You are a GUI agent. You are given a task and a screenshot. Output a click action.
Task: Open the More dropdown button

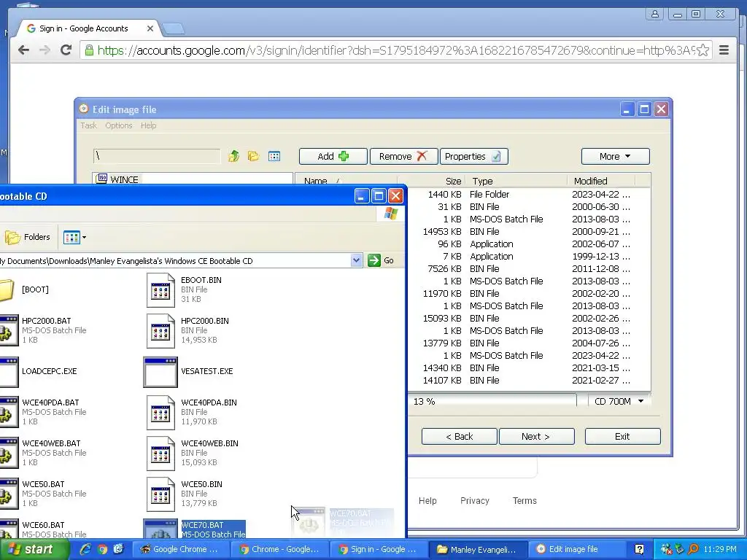pyautogui.click(x=615, y=156)
